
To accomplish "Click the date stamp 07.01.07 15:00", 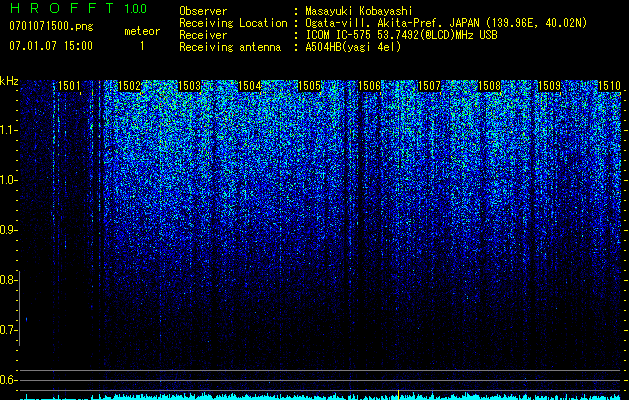I will pos(51,46).
